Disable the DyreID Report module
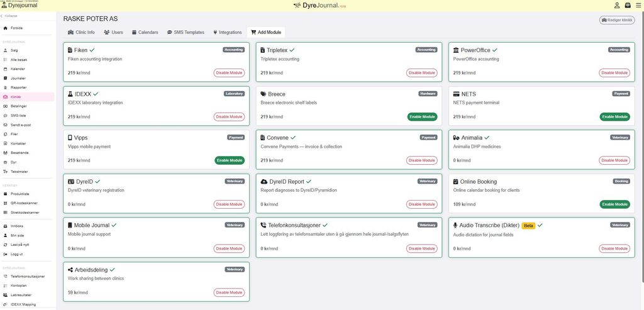Screen dimensions: 644x310 click(x=422, y=204)
